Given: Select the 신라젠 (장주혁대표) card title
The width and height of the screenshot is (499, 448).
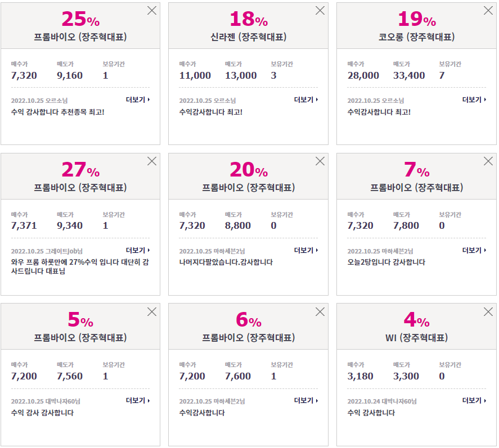Looking at the screenshot, I should 248,37.
